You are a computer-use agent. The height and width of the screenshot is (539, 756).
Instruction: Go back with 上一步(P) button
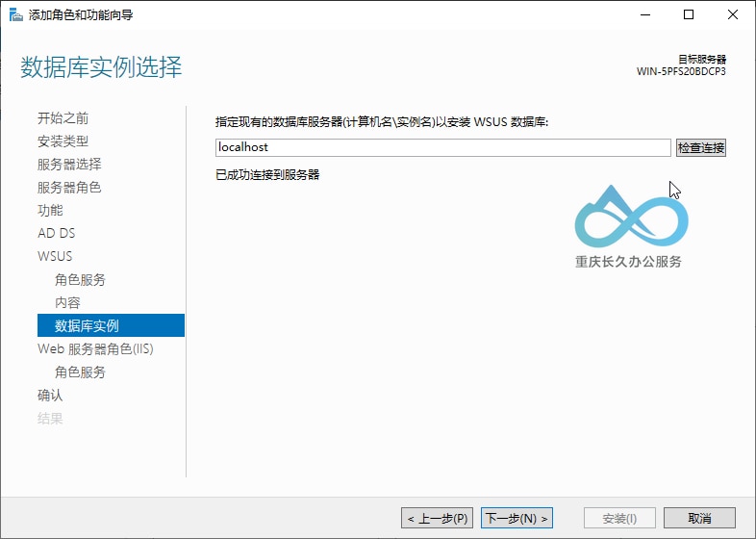437,518
